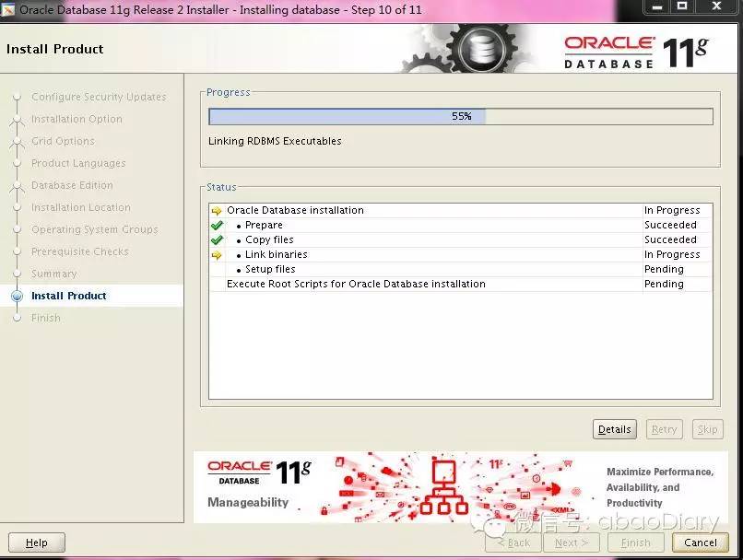743x560 pixels.
Task: Select the Installation Option step
Action: pyautogui.click(x=77, y=119)
